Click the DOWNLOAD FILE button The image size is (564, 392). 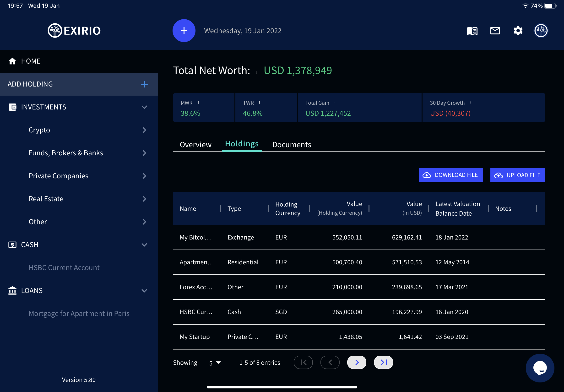tap(450, 175)
